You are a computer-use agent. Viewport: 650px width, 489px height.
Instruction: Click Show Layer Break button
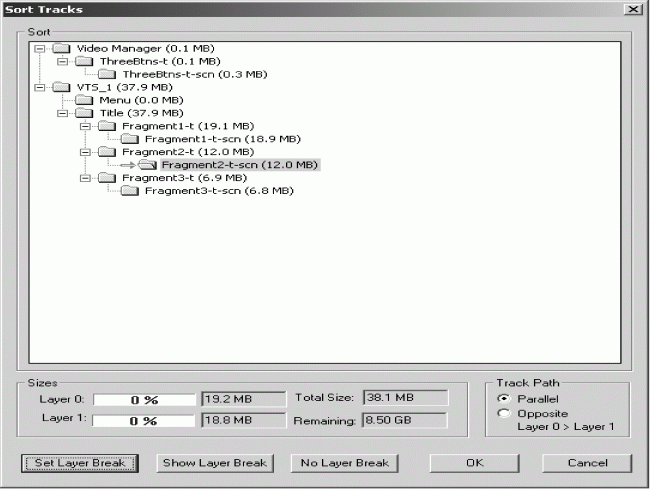tap(215, 463)
